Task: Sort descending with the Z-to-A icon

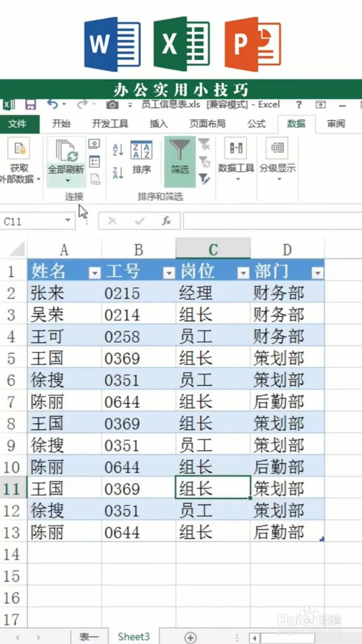Action: 118,173
